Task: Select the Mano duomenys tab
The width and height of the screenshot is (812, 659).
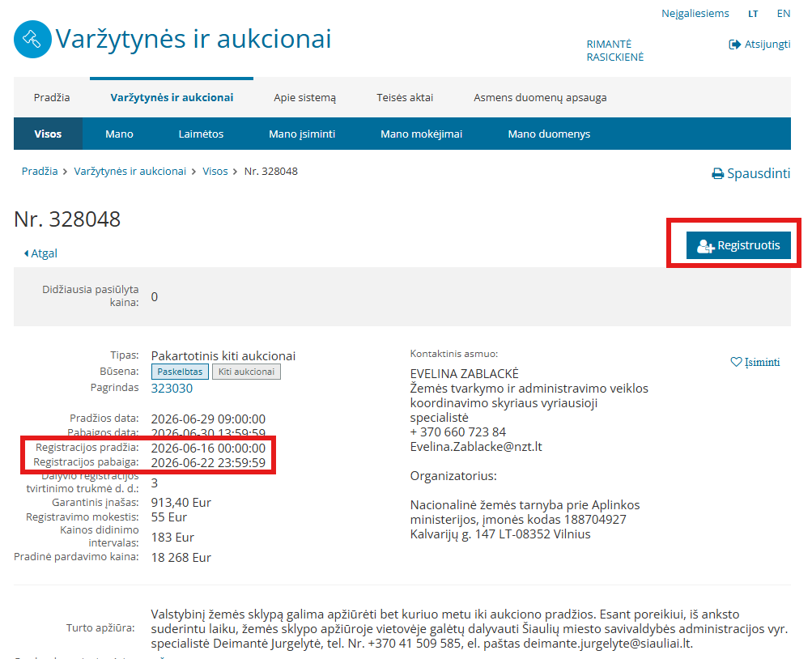Action: point(549,134)
